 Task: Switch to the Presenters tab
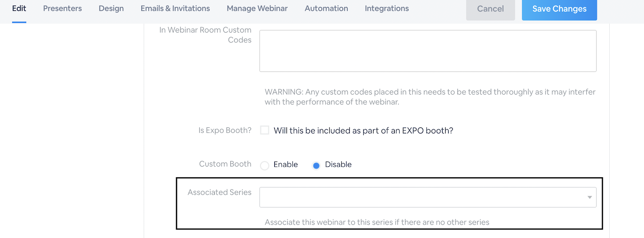(62, 8)
